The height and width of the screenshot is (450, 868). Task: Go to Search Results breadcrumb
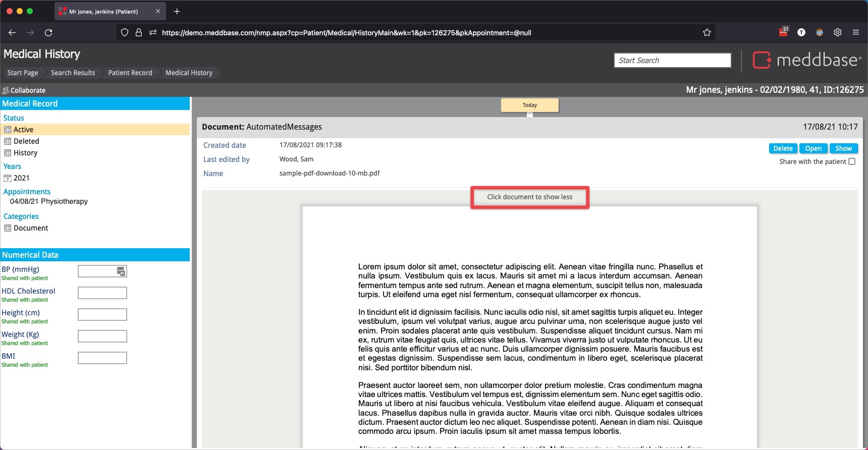73,73
